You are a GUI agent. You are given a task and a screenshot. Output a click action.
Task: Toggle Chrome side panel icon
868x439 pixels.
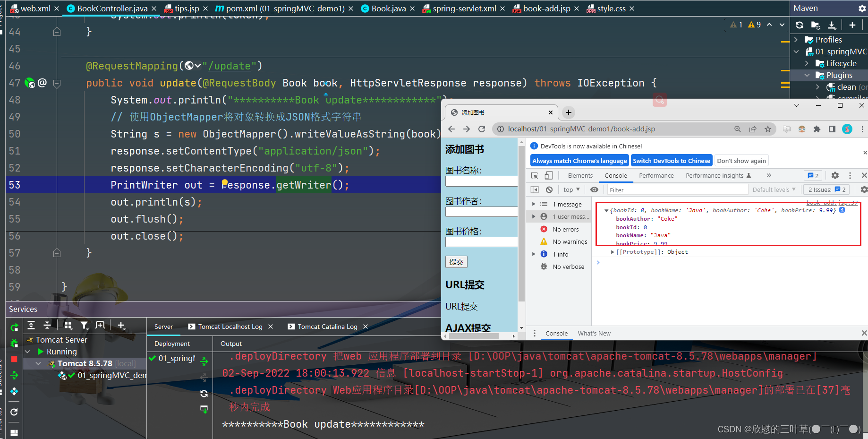tap(832, 129)
